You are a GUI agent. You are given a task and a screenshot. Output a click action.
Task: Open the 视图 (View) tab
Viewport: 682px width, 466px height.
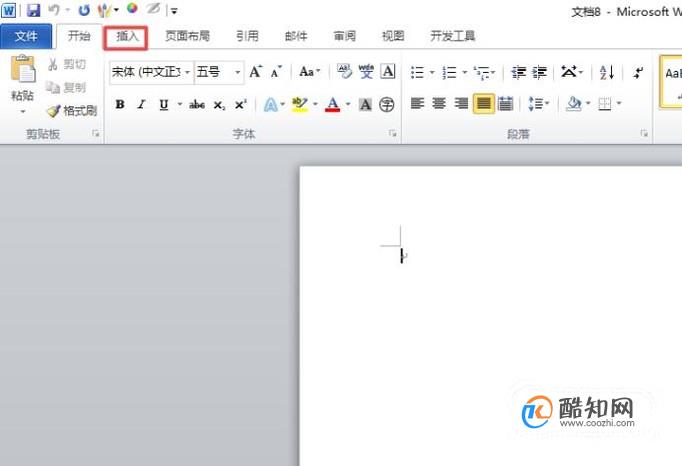pyautogui.click(x=393, y=36)
